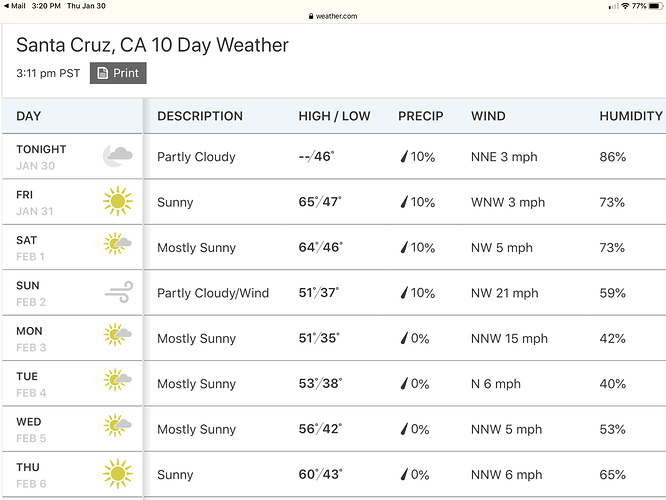Image resolution: width=666 pixels, height=500 pixels.
Task: Click the WIND column header
Action: tap(488, 116)
